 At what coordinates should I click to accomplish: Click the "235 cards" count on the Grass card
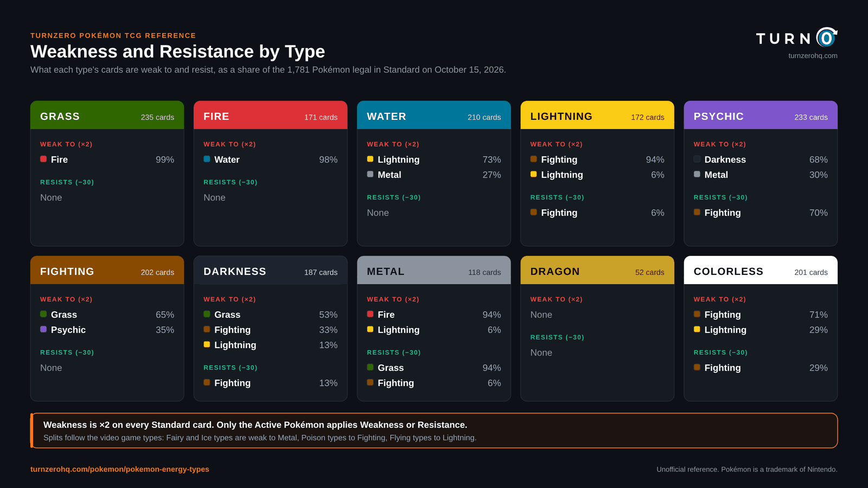click(x=157, y=117)
